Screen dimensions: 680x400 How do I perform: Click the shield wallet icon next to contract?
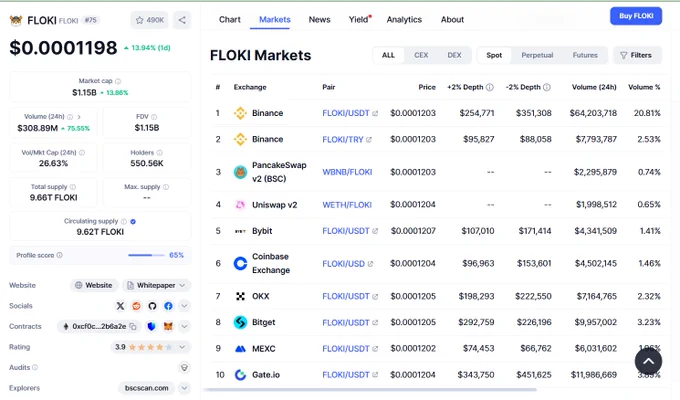pyautogui.click(x=151, y=326)
